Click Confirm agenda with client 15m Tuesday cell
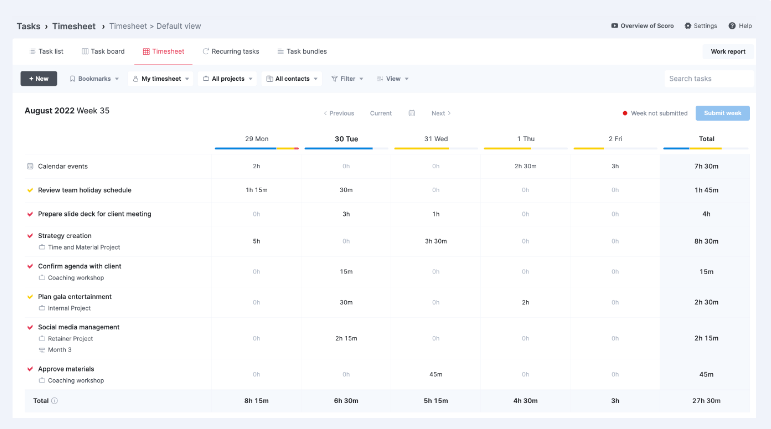This screenshot has width=771, height=429. [346, 272]
